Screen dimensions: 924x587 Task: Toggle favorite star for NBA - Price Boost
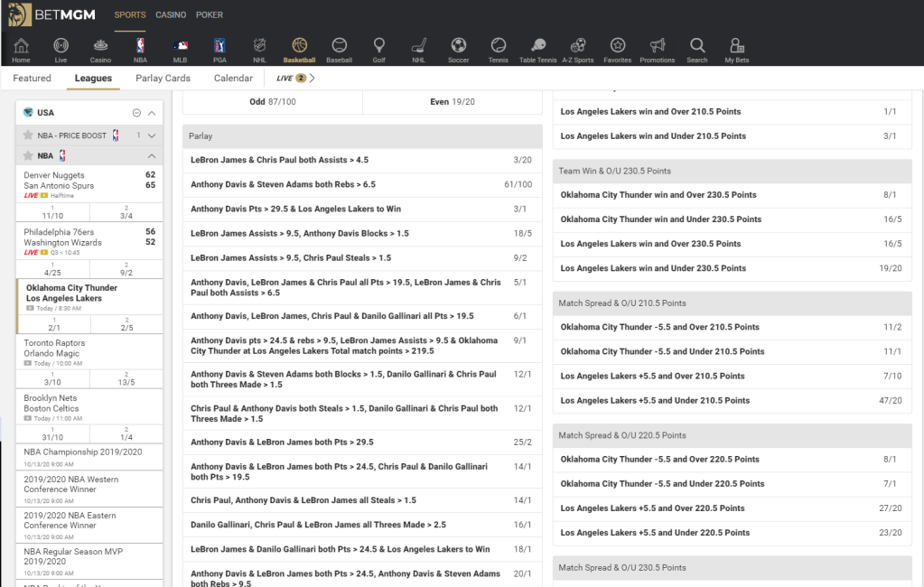pyautogui.click(x=28, y=135)
